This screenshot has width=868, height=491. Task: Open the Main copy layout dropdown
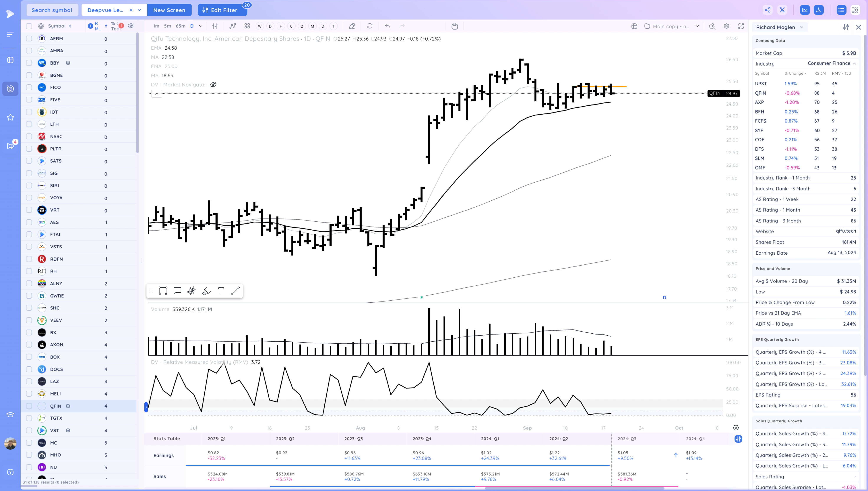click(x=697, y=26)
